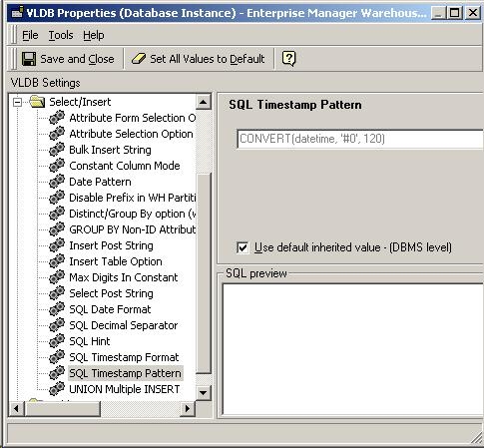
Task: Select Attribute Form Selection tree item
Action: 133,118
